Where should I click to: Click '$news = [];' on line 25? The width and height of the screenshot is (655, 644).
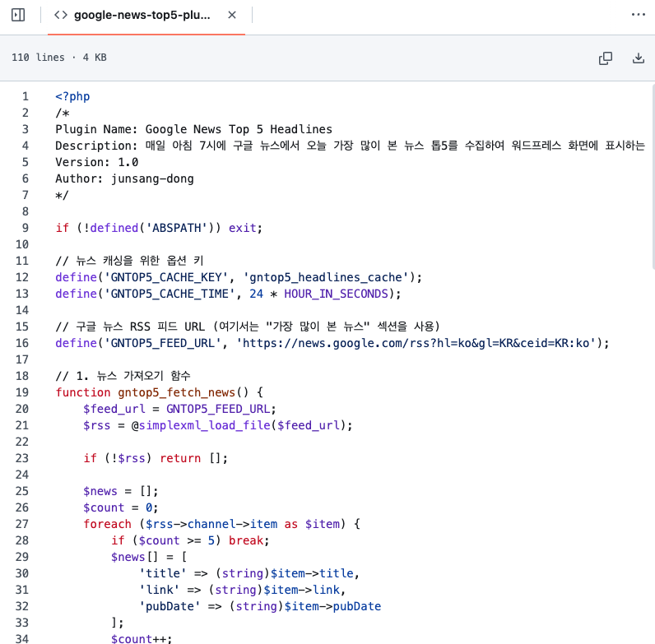coord(121,491)
